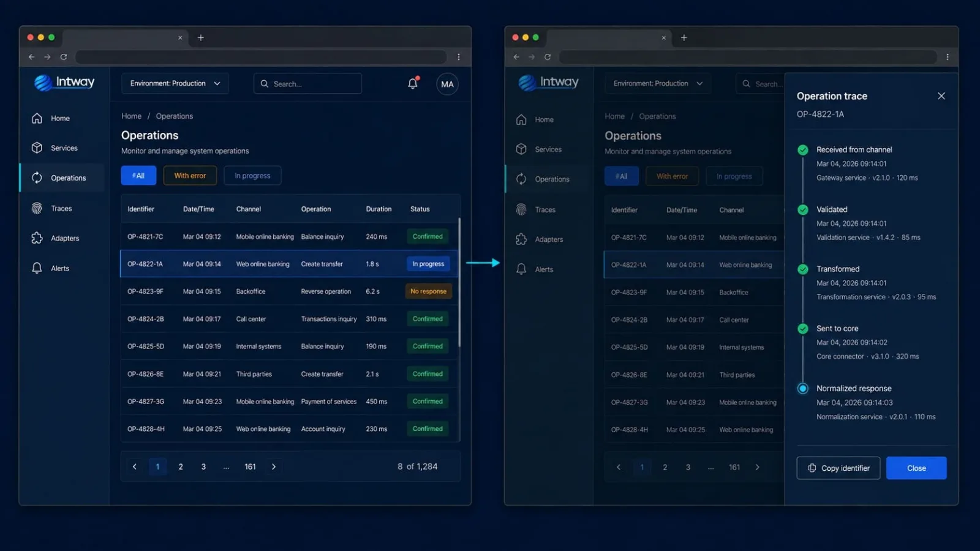
Task: Click browser reload icon in right window
Action: (548, 57)
